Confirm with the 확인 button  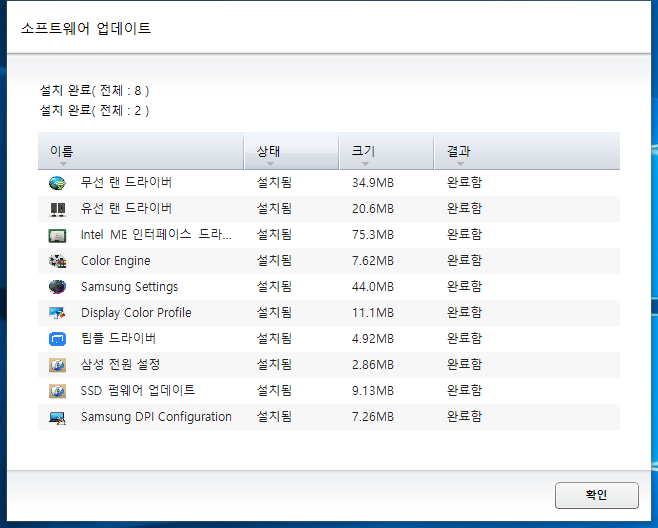[x=597, y=495]
